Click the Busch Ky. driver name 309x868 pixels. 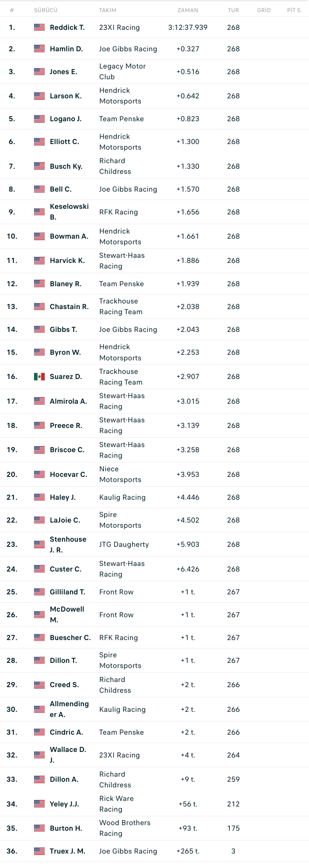66,166
